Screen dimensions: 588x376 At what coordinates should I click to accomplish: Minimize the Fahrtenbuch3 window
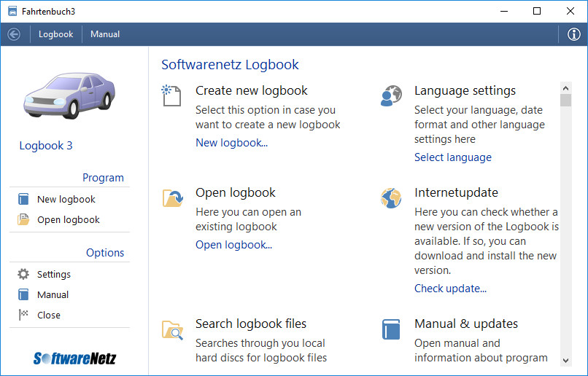(x=504, y=11)
